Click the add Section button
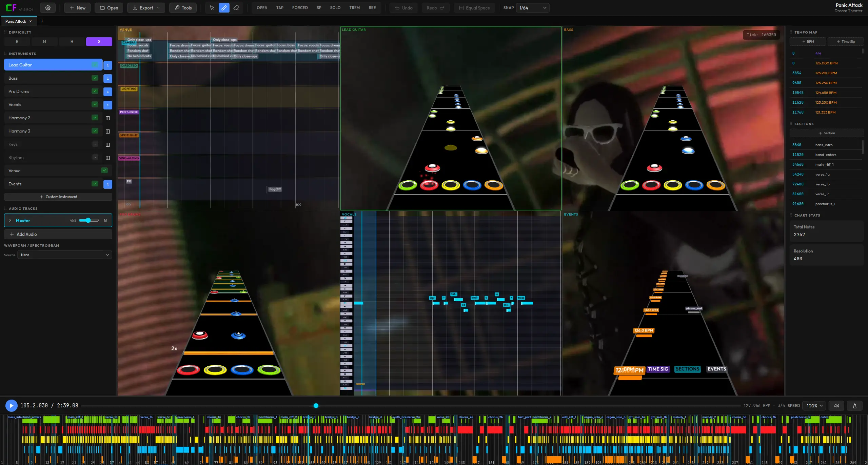The height and width of the screenshot is (465, 868). (x=827, y=133)
